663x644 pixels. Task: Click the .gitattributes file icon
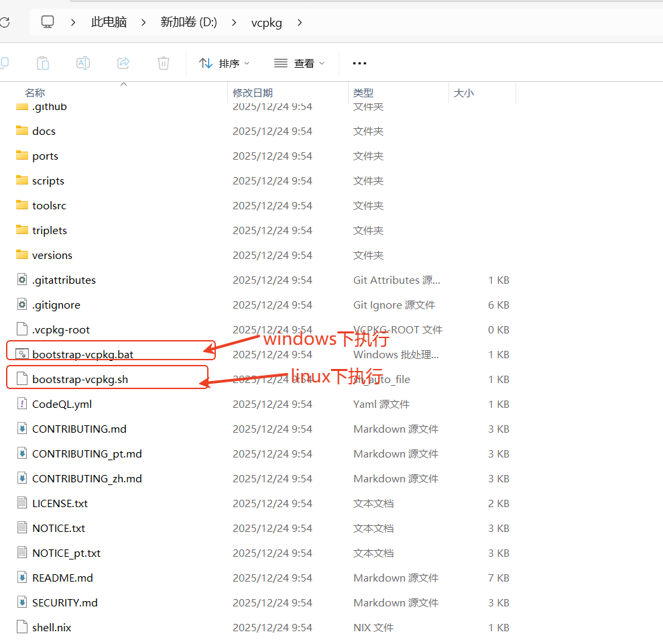[22, 279]
